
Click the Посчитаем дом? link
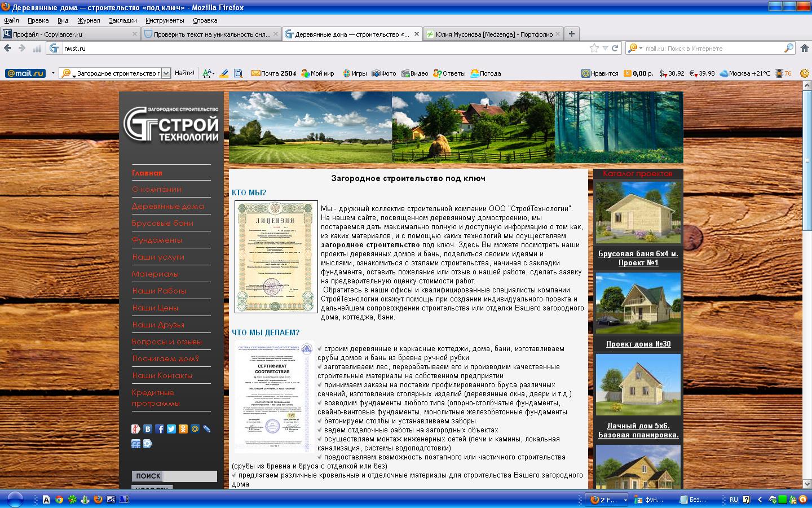165,358
